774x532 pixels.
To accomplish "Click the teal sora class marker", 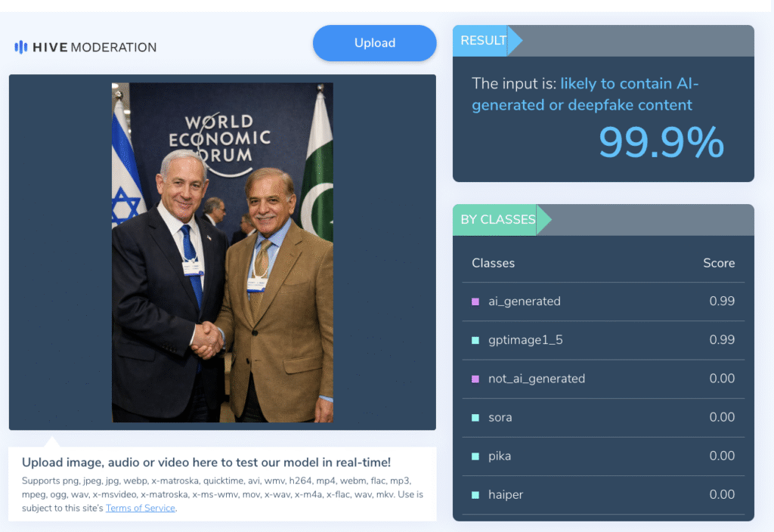I will pyautogui.click(x=475, y=417).
